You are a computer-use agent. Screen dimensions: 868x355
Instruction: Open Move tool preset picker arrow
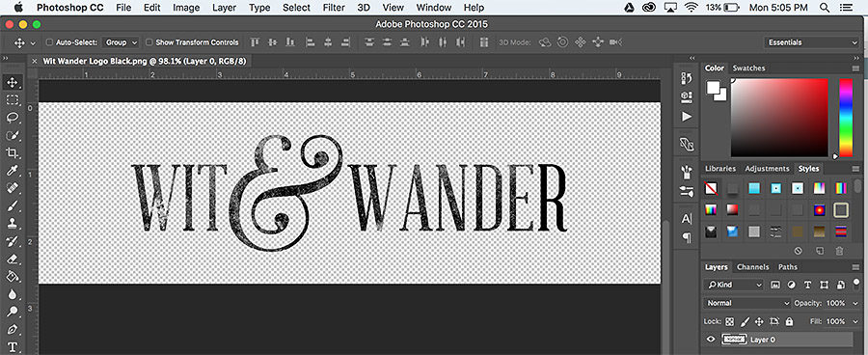pos(33,42)
